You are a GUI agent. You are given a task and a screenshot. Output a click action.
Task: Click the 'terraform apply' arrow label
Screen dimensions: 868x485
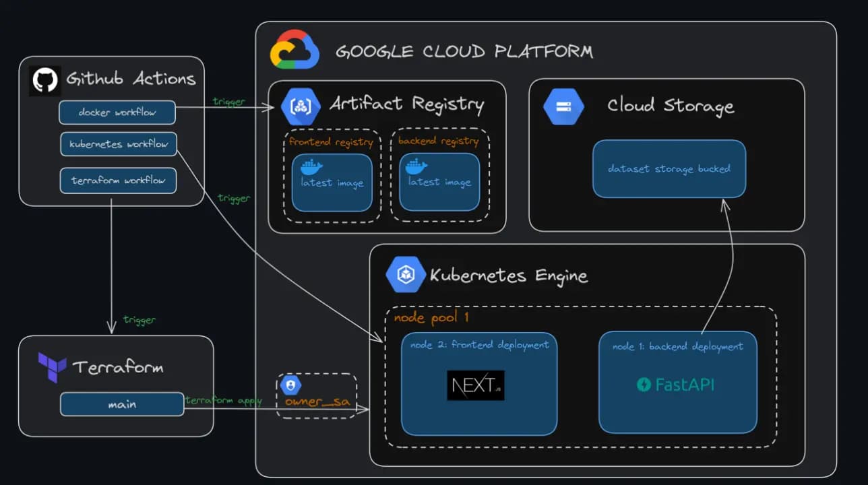pos(224,400)
